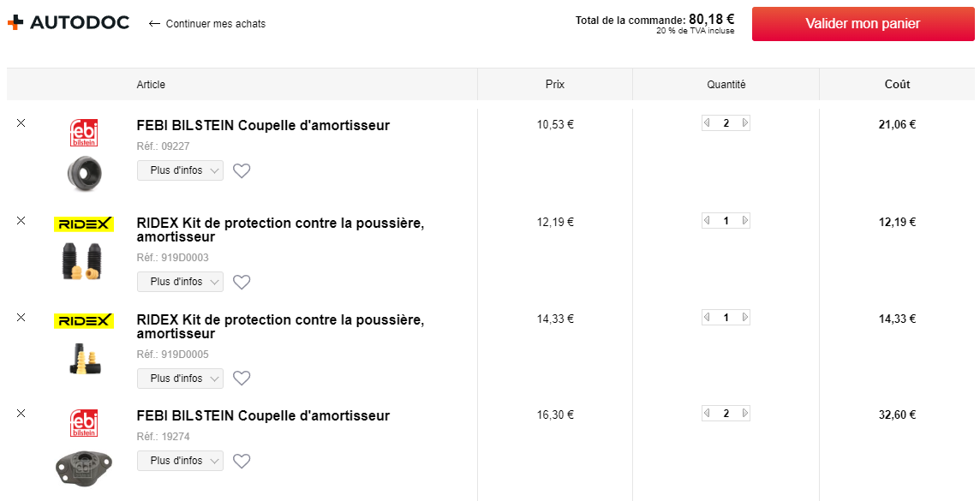This screenshot has height=501, width=980.
Task: Remove RIDEX 919D0005 kit with X icon
Action: tap(21, 318)
